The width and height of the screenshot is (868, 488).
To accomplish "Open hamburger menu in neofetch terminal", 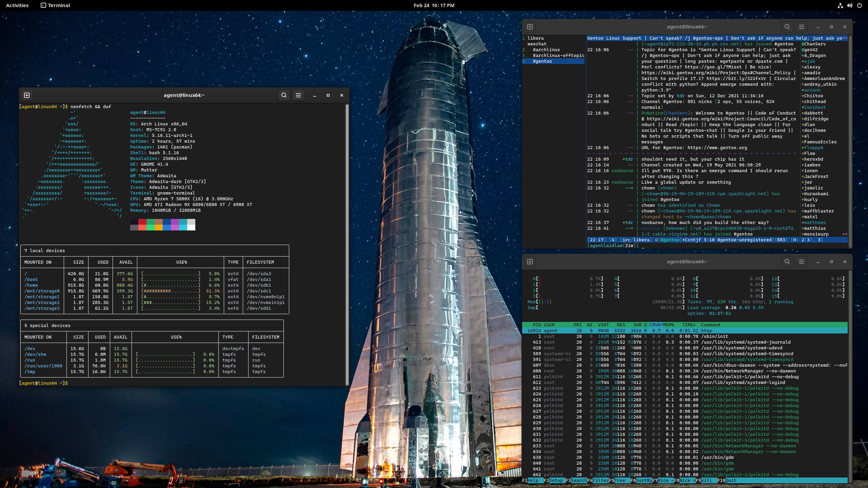I will click(298, 95).
